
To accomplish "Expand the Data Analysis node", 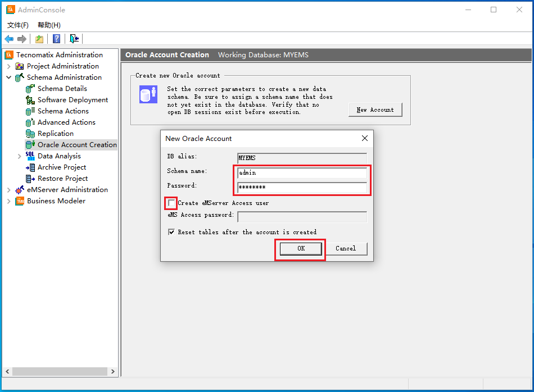I will 20,156.
